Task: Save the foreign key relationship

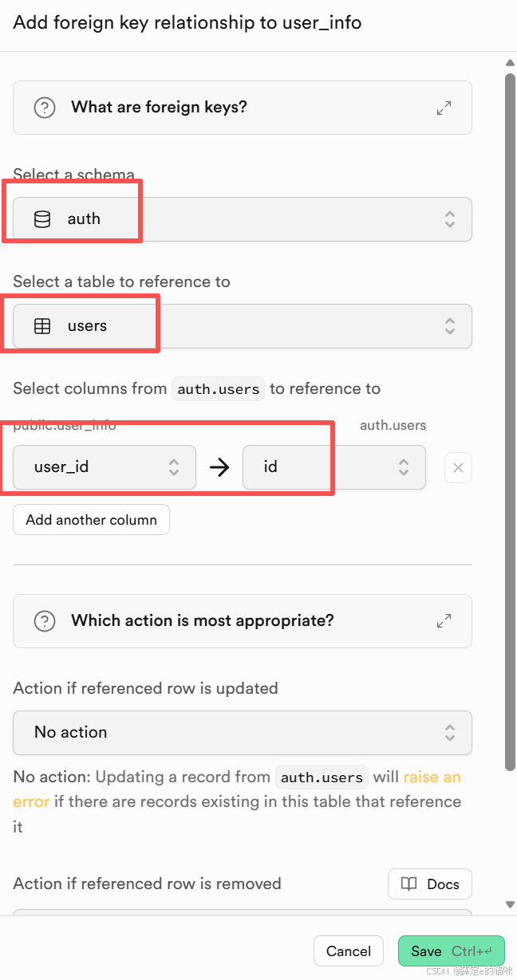Action: tap(451, 951)
